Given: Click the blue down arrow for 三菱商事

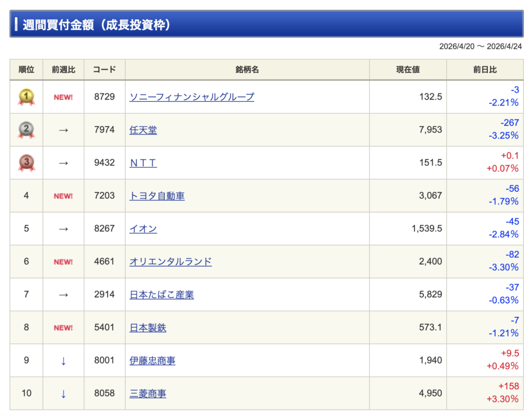Looking at the screenshot, I should (x=63, y=394).
